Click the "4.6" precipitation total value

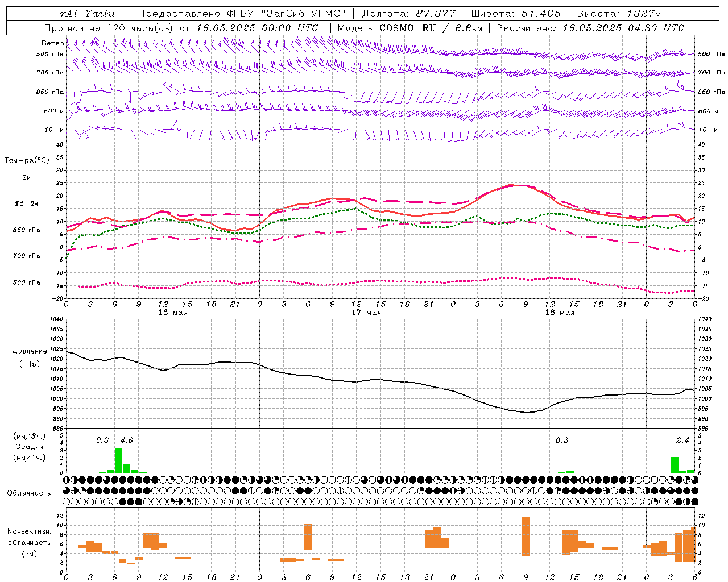tap(126, 440)
